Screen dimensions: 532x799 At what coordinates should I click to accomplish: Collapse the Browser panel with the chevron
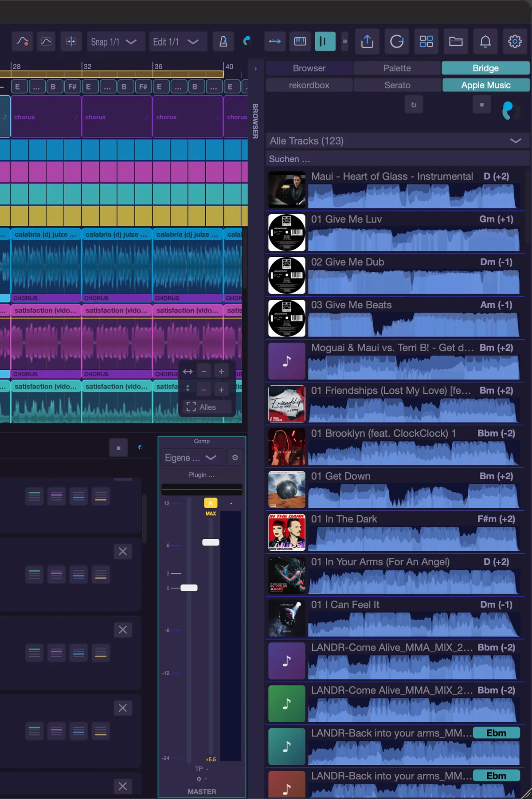[x=256, y=69]
